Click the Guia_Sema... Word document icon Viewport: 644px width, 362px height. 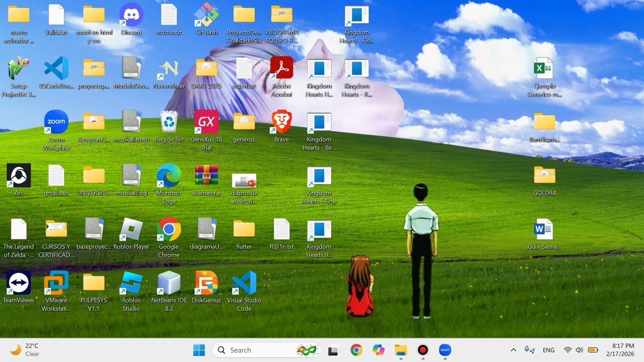[x=544, y=234]
